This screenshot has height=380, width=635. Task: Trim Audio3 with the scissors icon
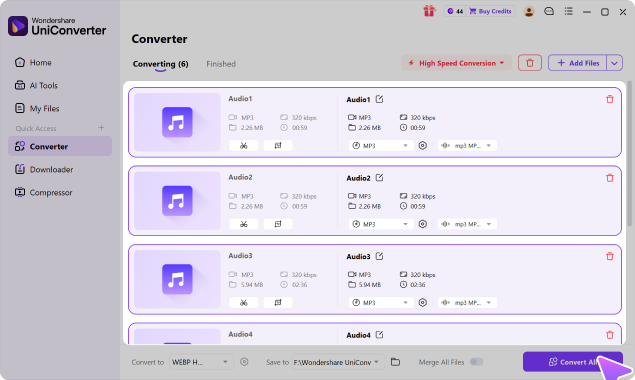[243, 303]
